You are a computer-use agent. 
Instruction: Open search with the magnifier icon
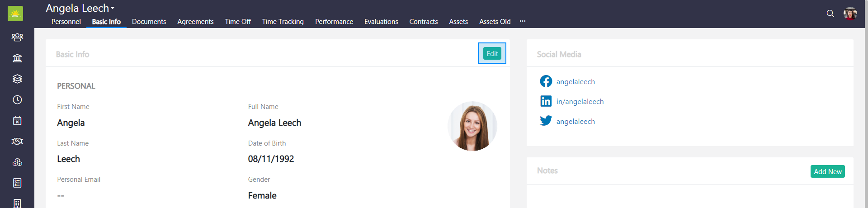pyautogui.click(x=830, y=14)
